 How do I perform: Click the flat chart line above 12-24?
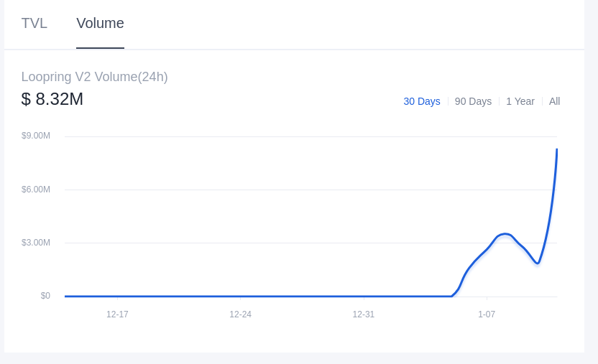(240, 296)
